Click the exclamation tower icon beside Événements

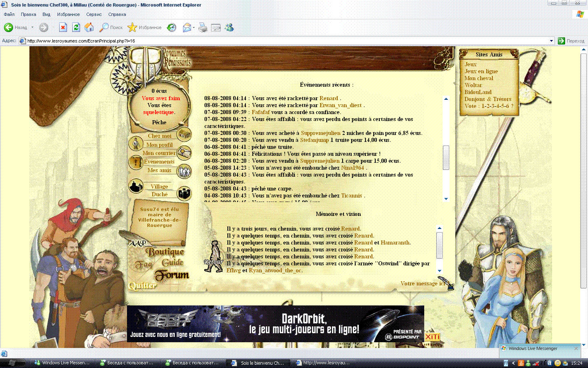point(135,163)
